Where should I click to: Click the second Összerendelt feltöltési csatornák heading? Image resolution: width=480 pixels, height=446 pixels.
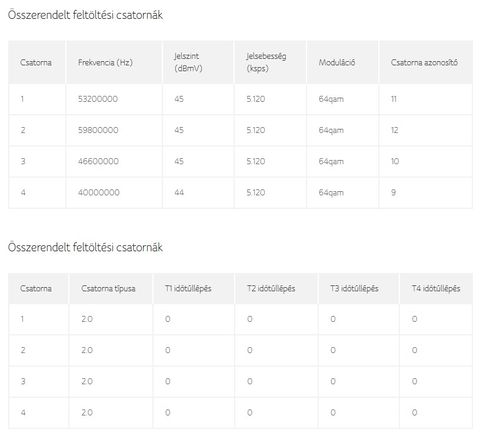[85, 247]
